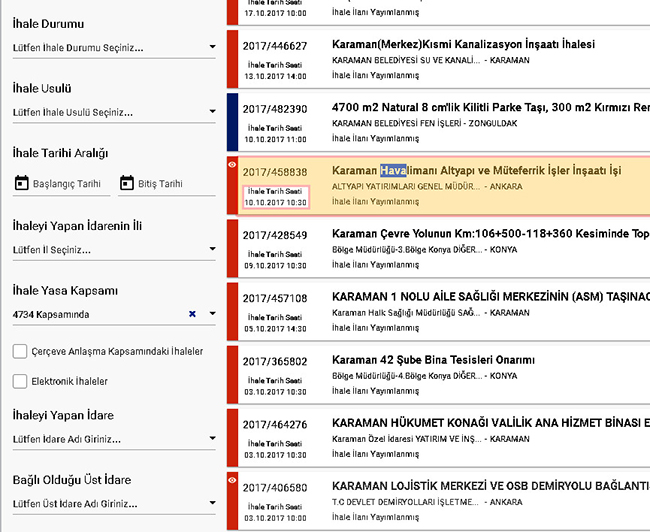Select tender number 2017/428549
This screenshot has width=650, height=532.
coord(274,235)
